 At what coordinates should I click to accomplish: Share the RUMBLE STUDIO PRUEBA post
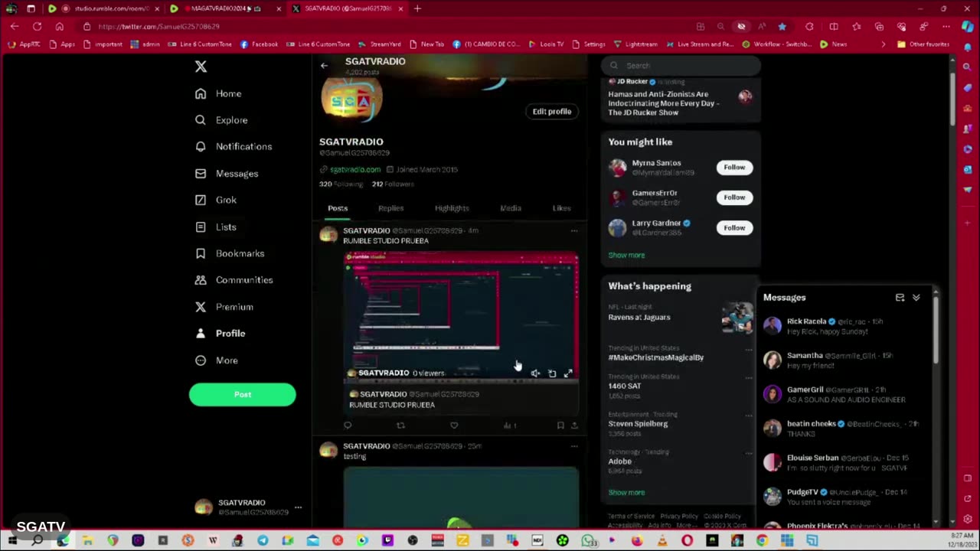[x=574, y=425]
